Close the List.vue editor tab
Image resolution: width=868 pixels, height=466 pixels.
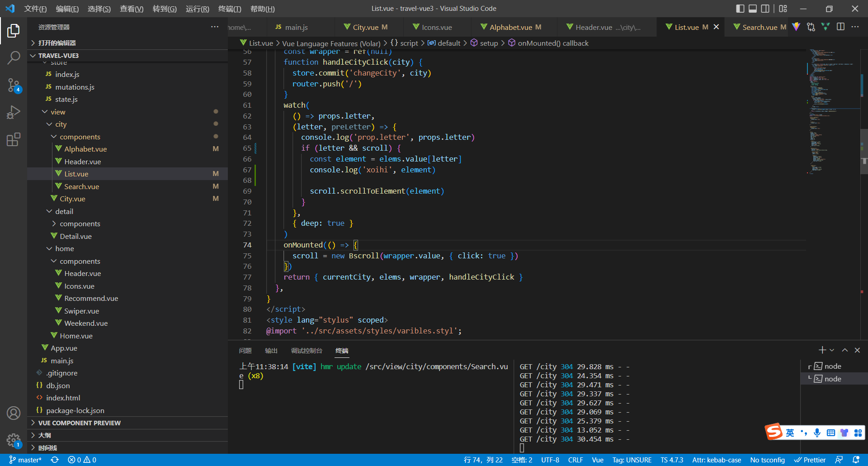(x=716, y=27)
